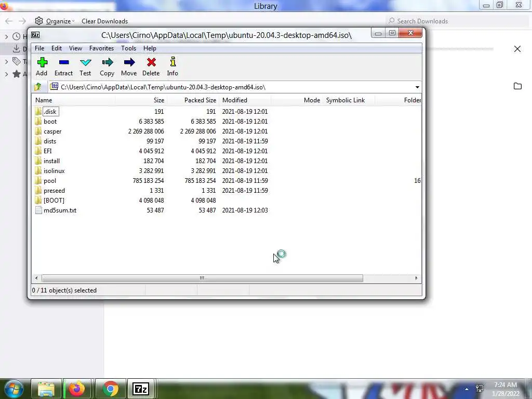Click the right scroll arrow
This screenshot has width=532, height=399.
point(416,278)
